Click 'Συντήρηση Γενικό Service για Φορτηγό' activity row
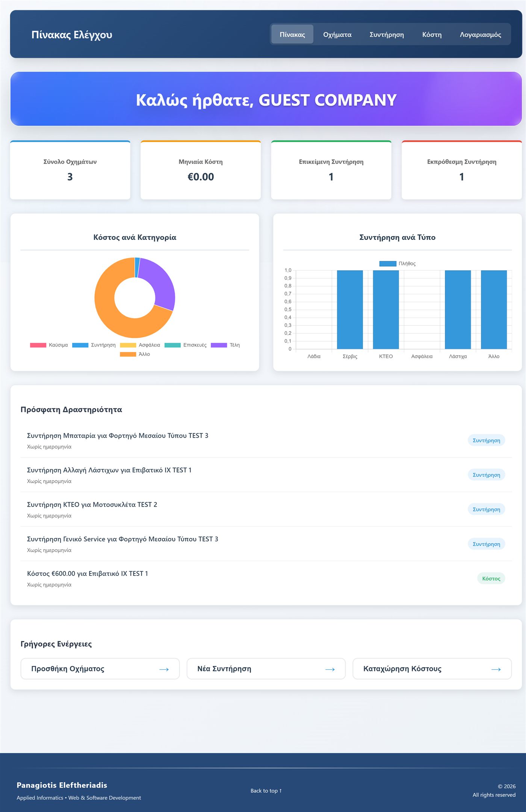Image resolution: width=526 pixels, height=812 pixels. (x=266, y=544)
